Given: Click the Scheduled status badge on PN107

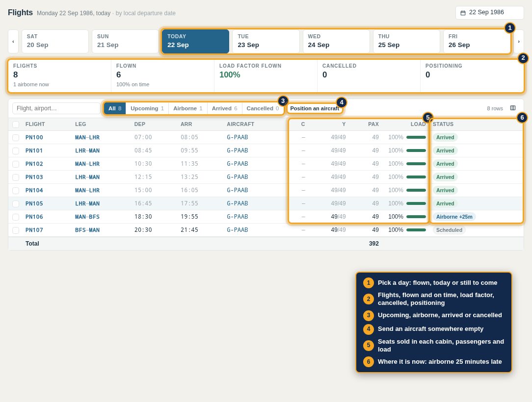Looking at the screenshot, I should point(449,230).
